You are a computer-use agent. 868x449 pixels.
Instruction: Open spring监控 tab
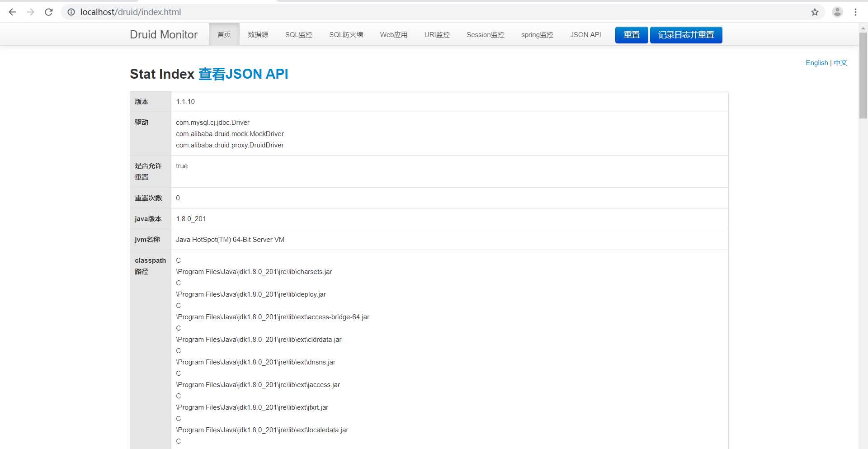pyautogui.click(x=537, y=35)
